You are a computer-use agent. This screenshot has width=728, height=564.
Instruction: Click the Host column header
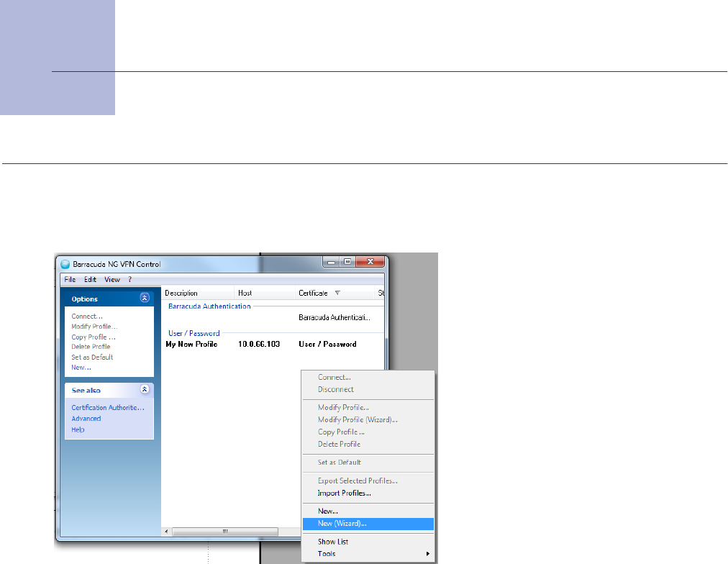(265, 293)
